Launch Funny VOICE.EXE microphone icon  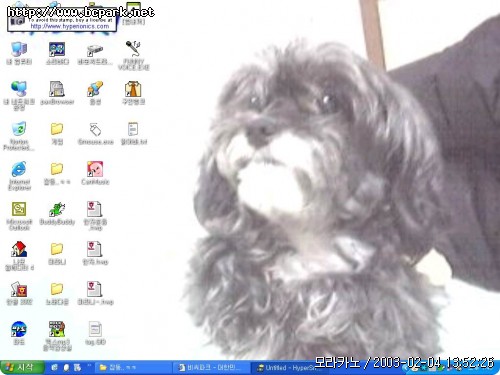(133, 55)
